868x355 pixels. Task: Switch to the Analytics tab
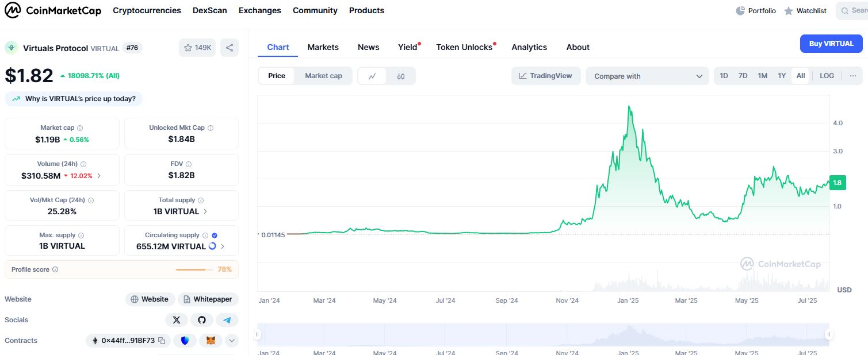[529, 47]
